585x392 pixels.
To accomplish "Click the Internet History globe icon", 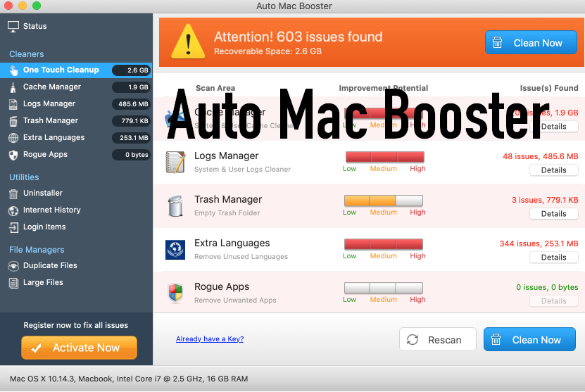I will pyautogui.click(x=13, y=210).
